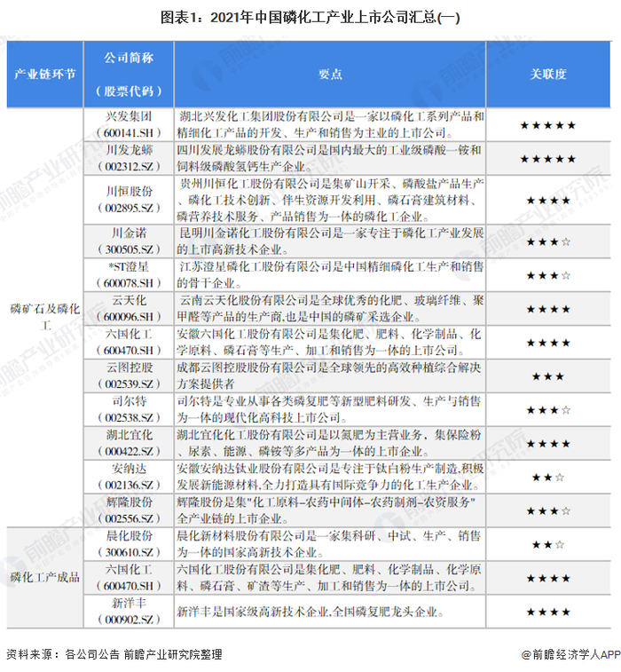Click the star rating for 晨化股份

point(547,545)
